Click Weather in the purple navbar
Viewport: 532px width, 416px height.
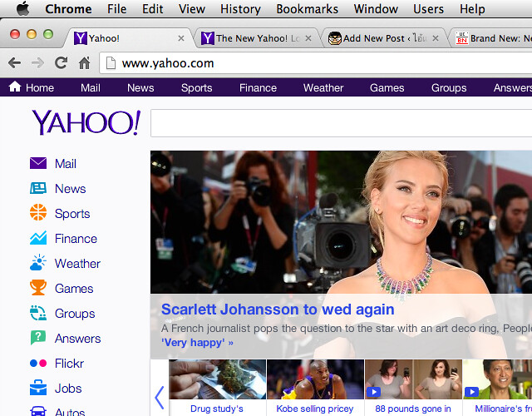[323, 88]
